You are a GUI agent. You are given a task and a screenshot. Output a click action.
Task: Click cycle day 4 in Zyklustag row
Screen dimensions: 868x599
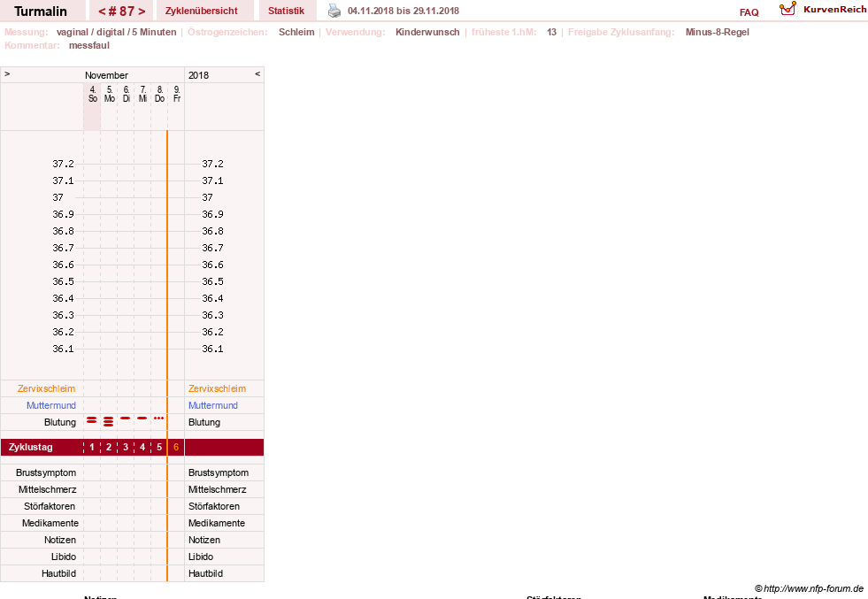(142, 448)
